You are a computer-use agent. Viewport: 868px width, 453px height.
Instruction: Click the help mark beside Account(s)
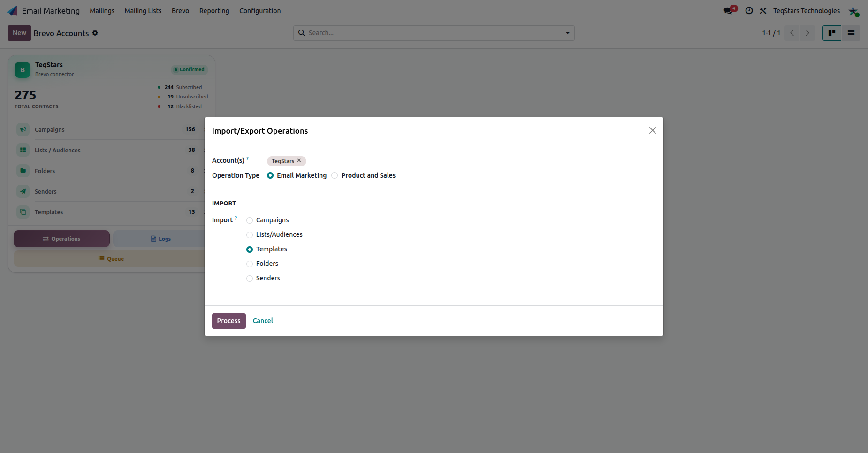click(x=248, y=158)
